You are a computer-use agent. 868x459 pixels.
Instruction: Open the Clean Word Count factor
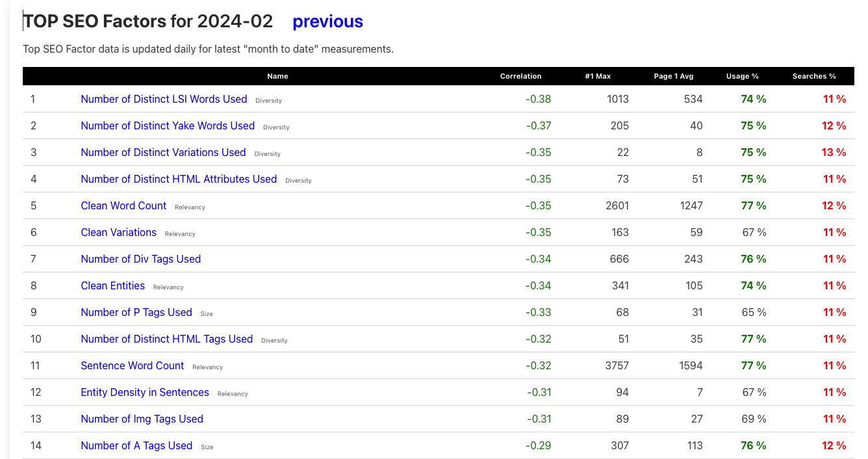[123, 205]
